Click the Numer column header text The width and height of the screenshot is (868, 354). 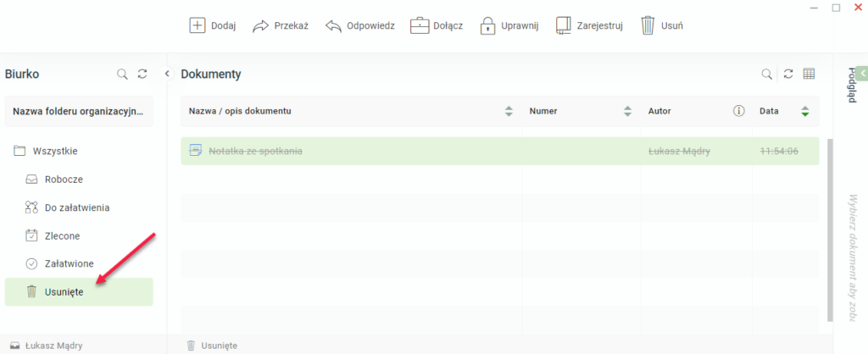543,111
